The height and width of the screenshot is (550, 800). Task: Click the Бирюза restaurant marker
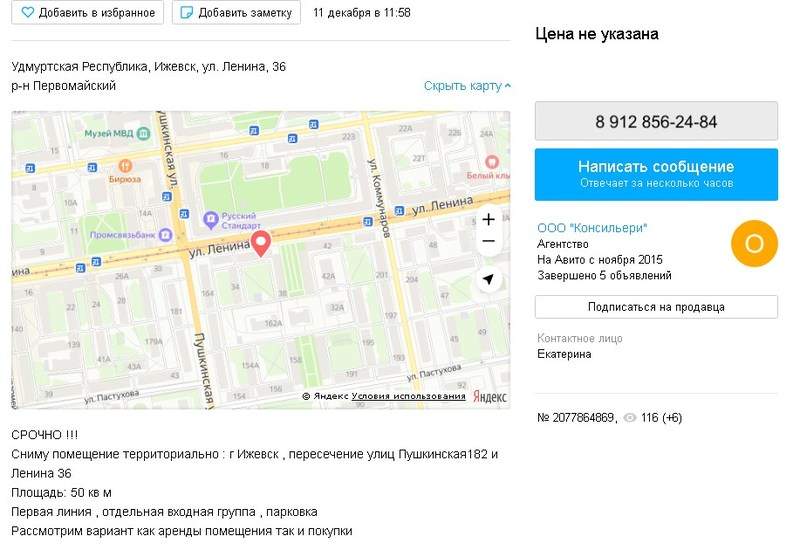point(125,166)
